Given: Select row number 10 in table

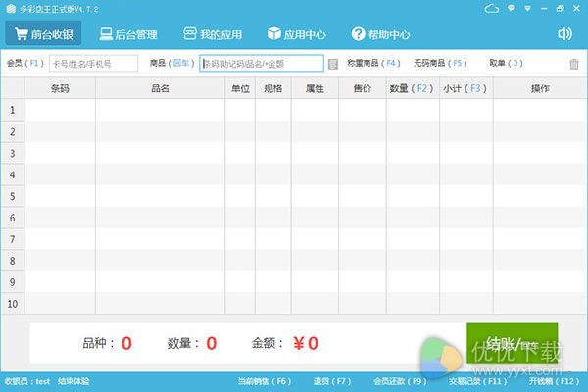Looking at the screenshot, I should point(13,304).
